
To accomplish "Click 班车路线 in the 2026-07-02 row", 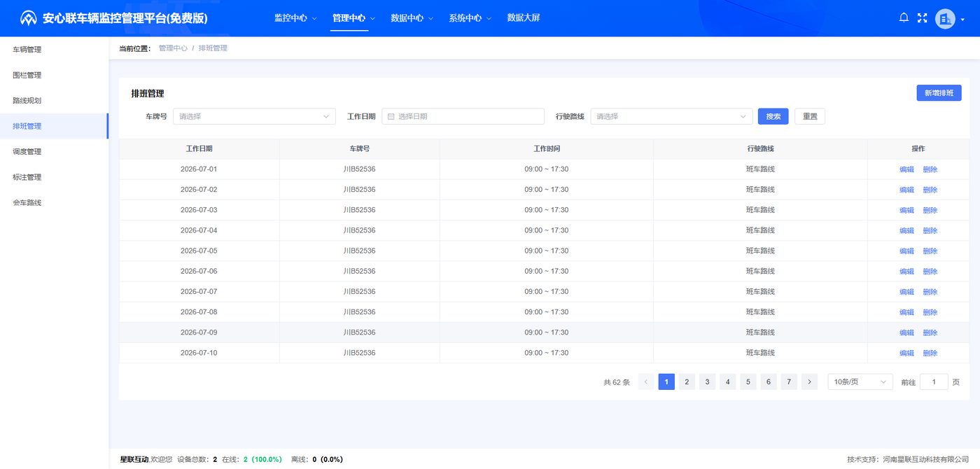I will [x=760, y=190].
